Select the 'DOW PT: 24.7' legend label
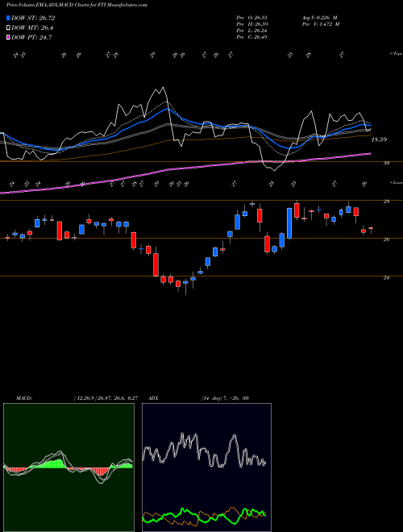Screen dimensions: 403x532 (x=31, y=37)
